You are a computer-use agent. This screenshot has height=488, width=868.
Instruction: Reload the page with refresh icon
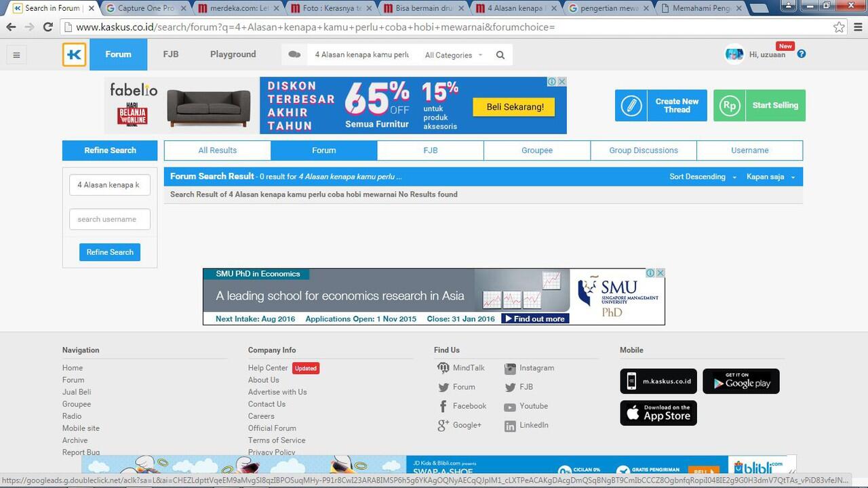47,27
